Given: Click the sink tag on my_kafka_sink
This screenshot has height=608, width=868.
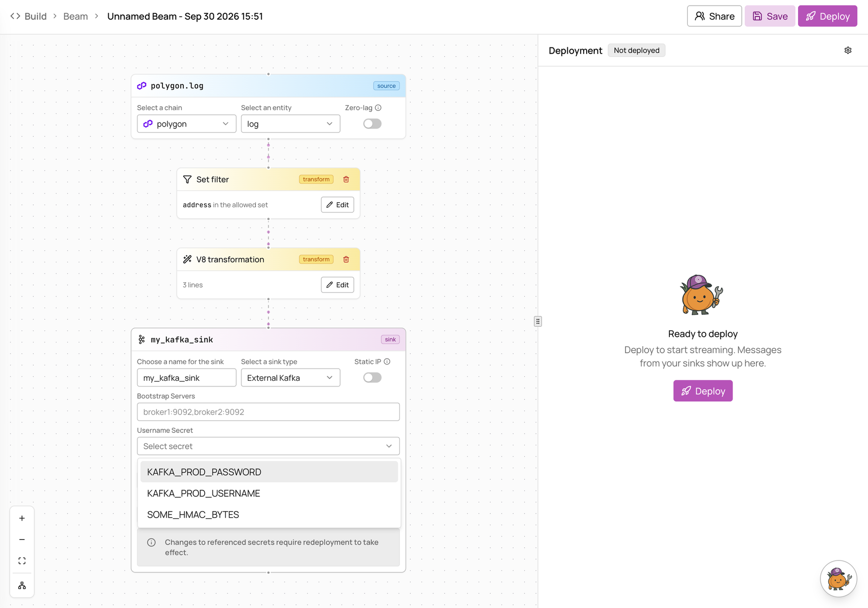Looking at the screenshot, I should tap(390, 339).
